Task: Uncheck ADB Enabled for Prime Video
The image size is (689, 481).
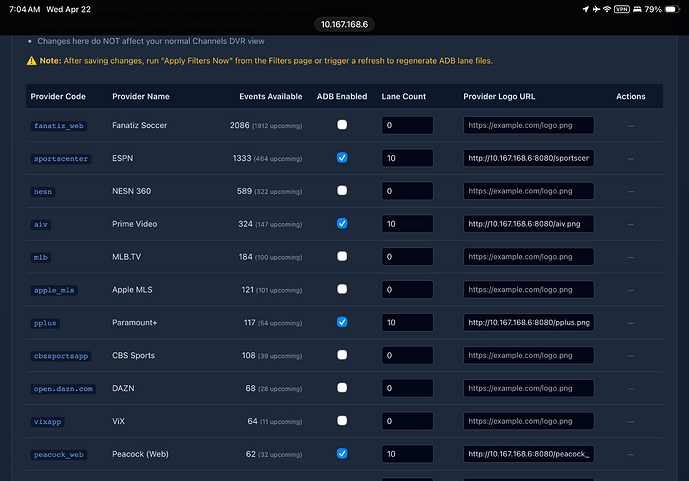Action: [342, 224]
